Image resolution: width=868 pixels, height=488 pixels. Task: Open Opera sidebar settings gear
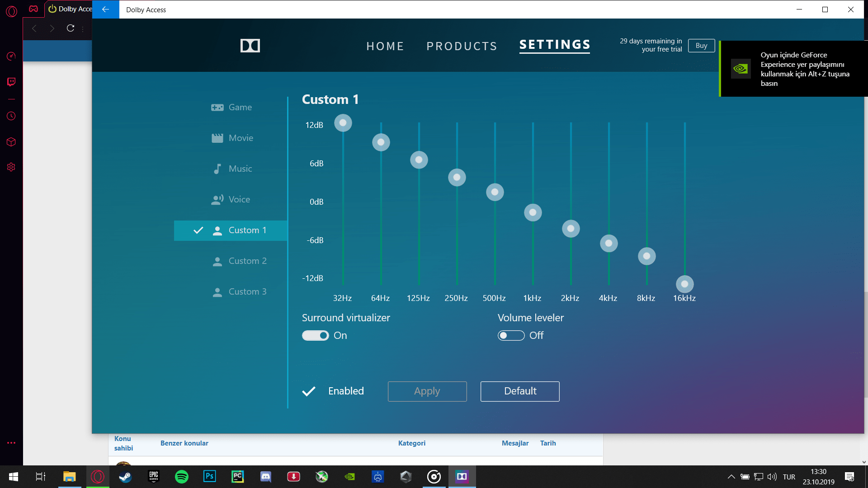[11, 167]
